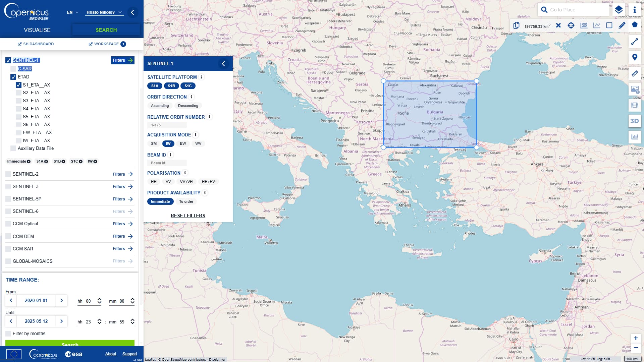This screenshot has height=362, width=644.
Task: Step the From date forward one day
Action: pyautogui.click(x=61, y=301)
